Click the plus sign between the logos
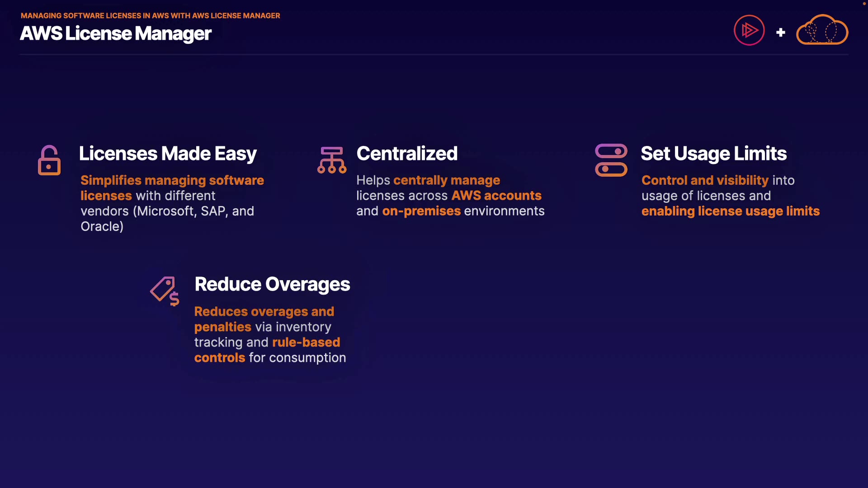This screenshot has height=488, width=868. click(x=780, y=33)
